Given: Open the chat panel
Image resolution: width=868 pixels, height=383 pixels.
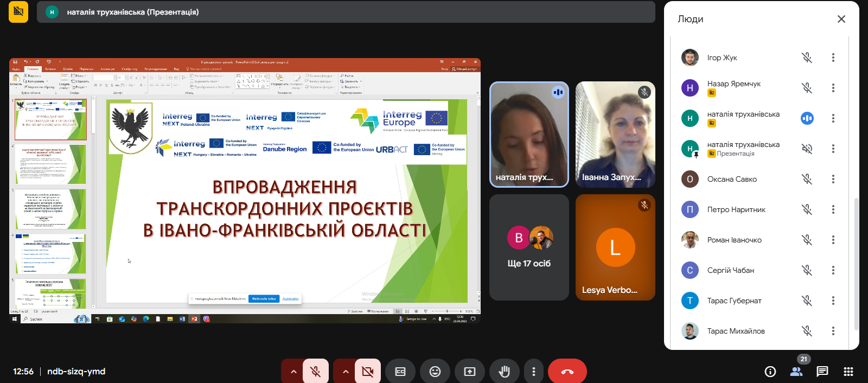Looking at the screenshot, I should click(x=822, y=372).
